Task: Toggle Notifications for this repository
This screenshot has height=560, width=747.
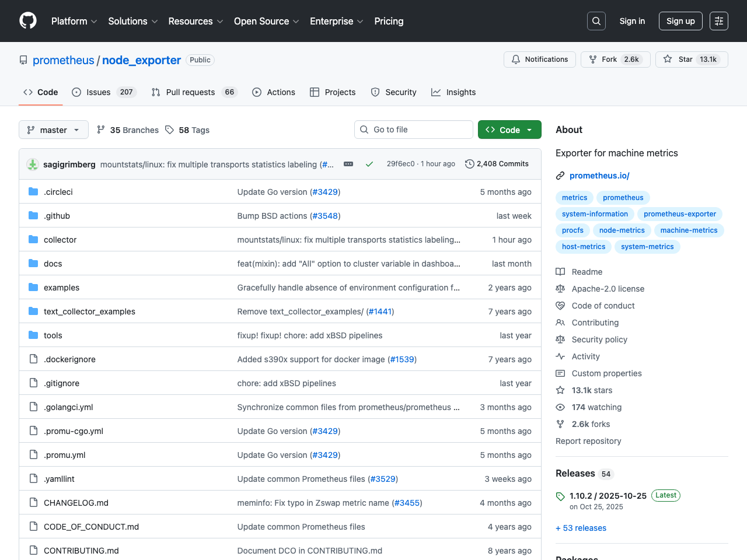Action: [x=539, y=59]
